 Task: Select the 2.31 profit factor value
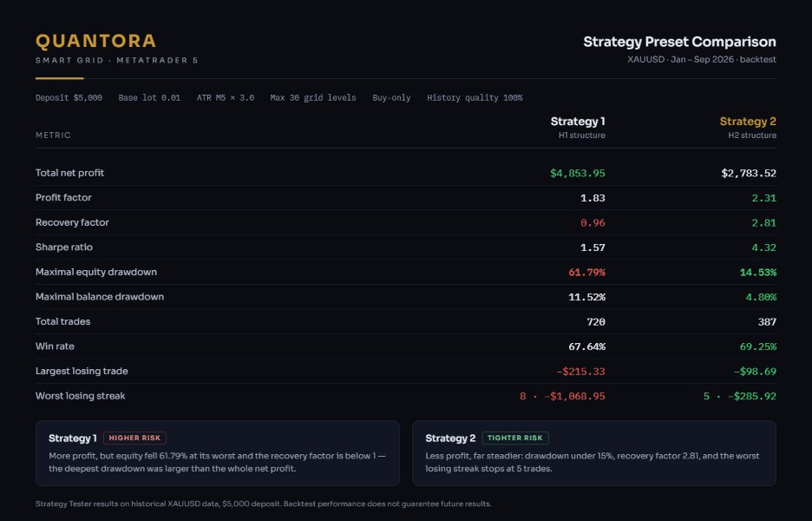(x=763, y=198)
